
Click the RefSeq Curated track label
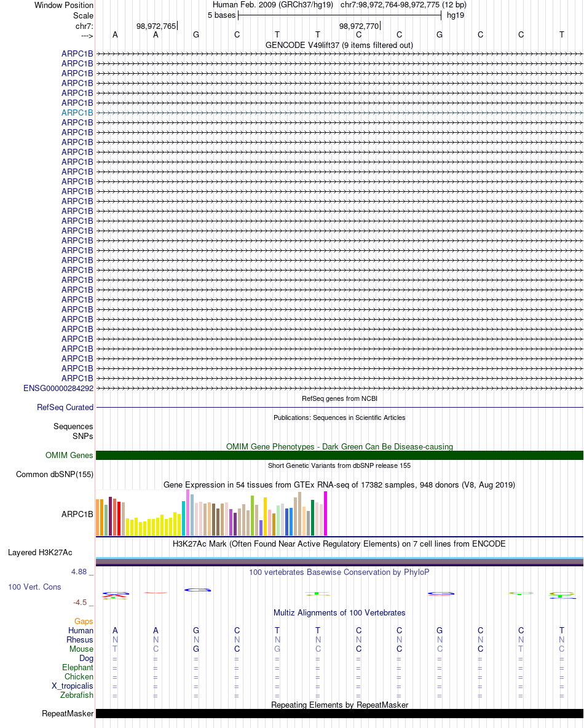click(x=65, y=407)
